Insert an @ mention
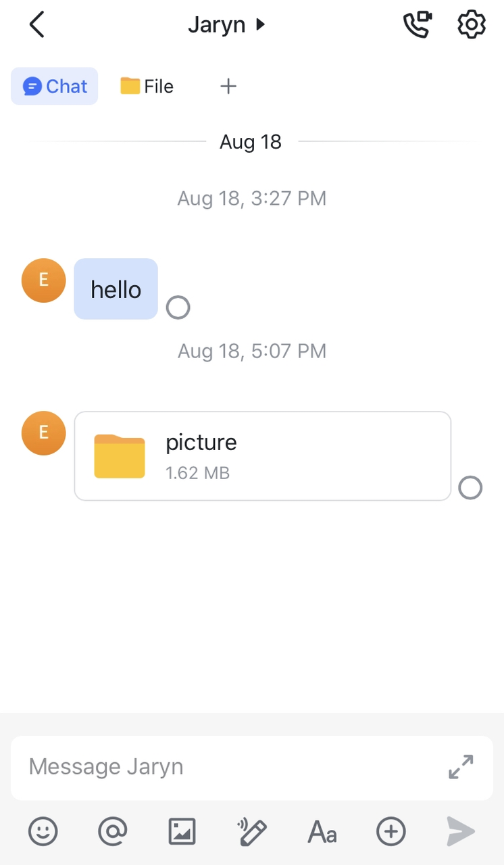 [112, 831]
